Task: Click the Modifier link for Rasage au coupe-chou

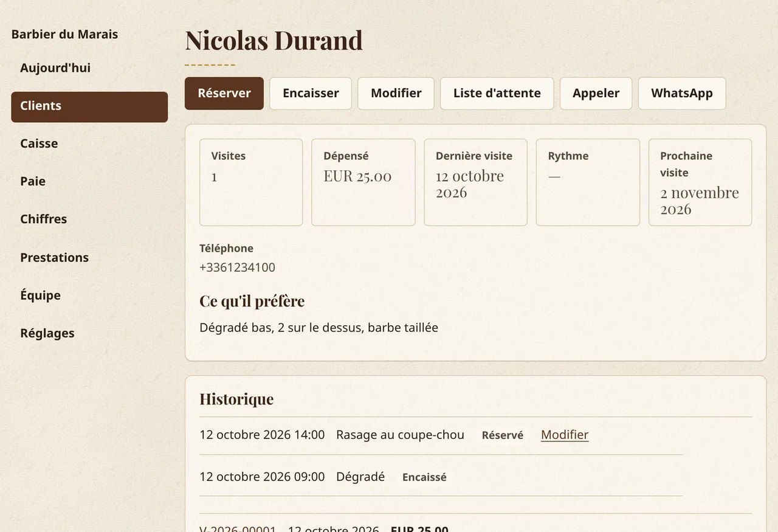Action: (x=565, y=435)
